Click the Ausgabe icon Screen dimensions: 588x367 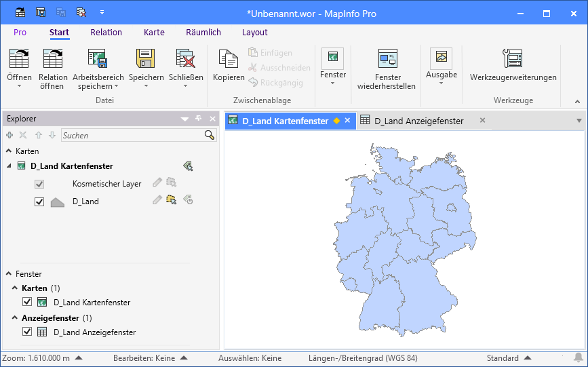tap(441, 58)
